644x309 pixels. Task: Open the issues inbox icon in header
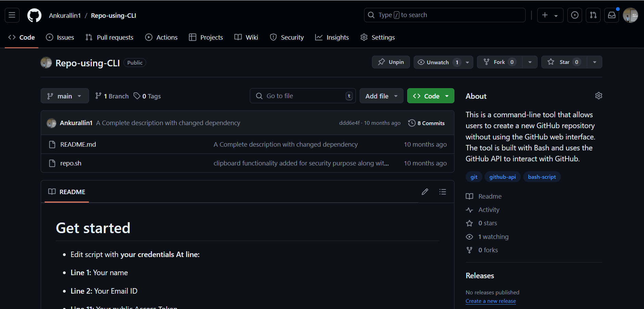click(575, 15)
